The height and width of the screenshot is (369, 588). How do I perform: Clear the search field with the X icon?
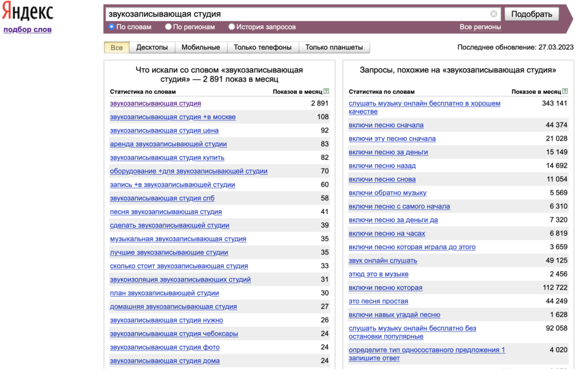tap(493, 14)
